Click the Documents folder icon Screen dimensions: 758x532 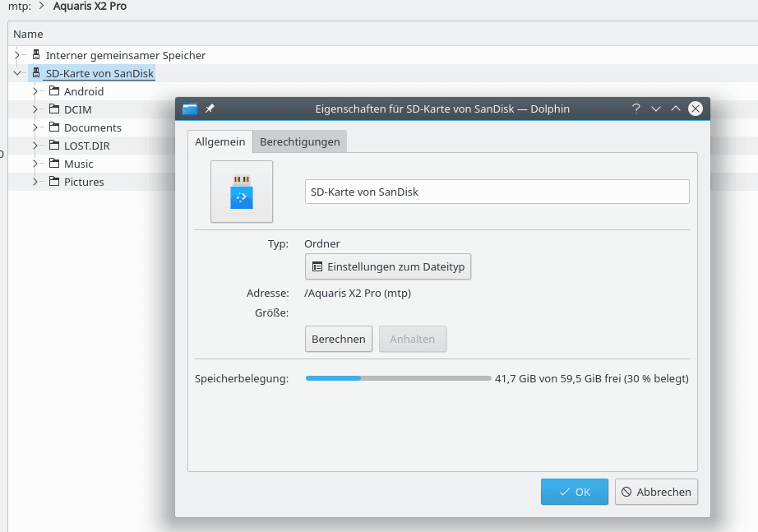54,127
